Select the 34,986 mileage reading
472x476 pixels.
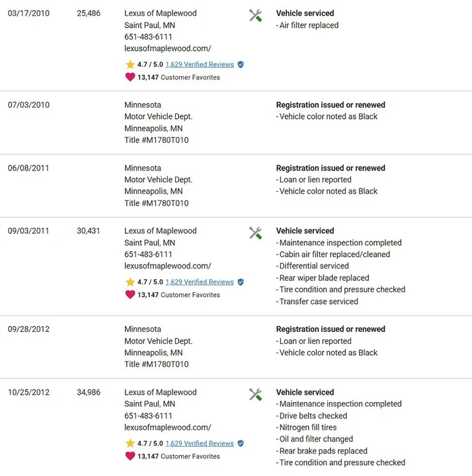coord(89,392)
